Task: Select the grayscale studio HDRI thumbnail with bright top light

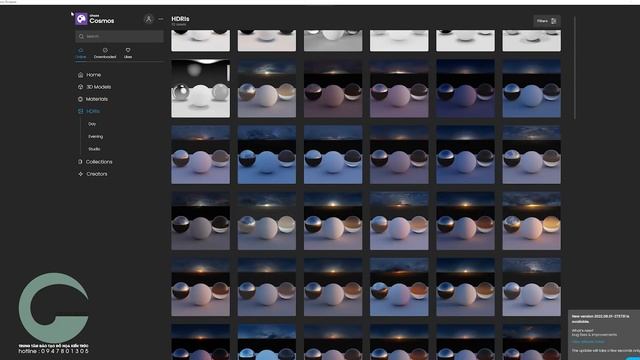Action: click(200, 89)
